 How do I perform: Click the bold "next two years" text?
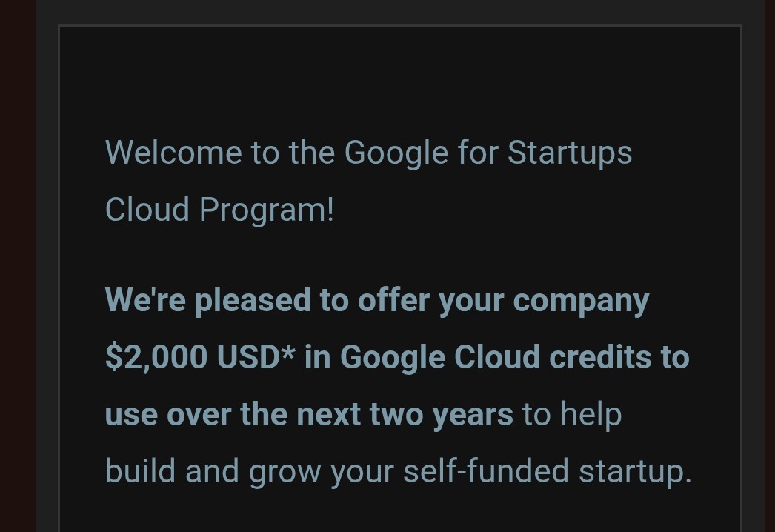[x=405, y=414]
